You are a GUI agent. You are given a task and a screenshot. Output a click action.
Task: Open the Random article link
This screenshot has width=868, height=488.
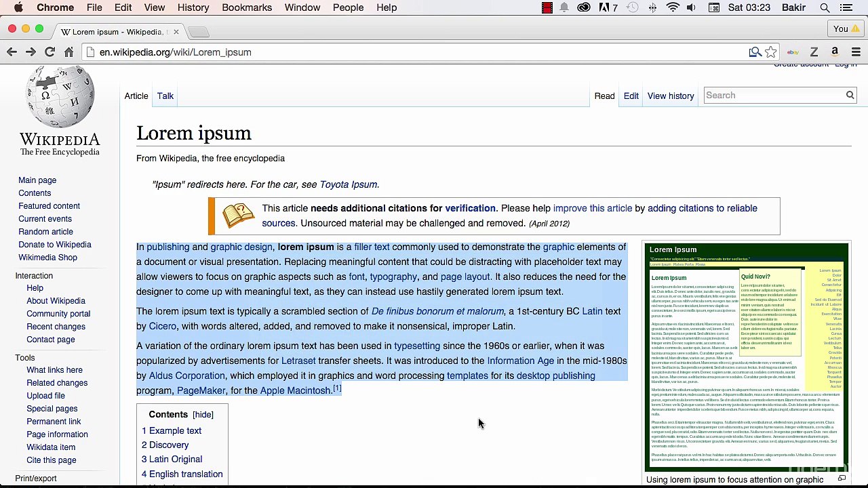pos(45,232)
